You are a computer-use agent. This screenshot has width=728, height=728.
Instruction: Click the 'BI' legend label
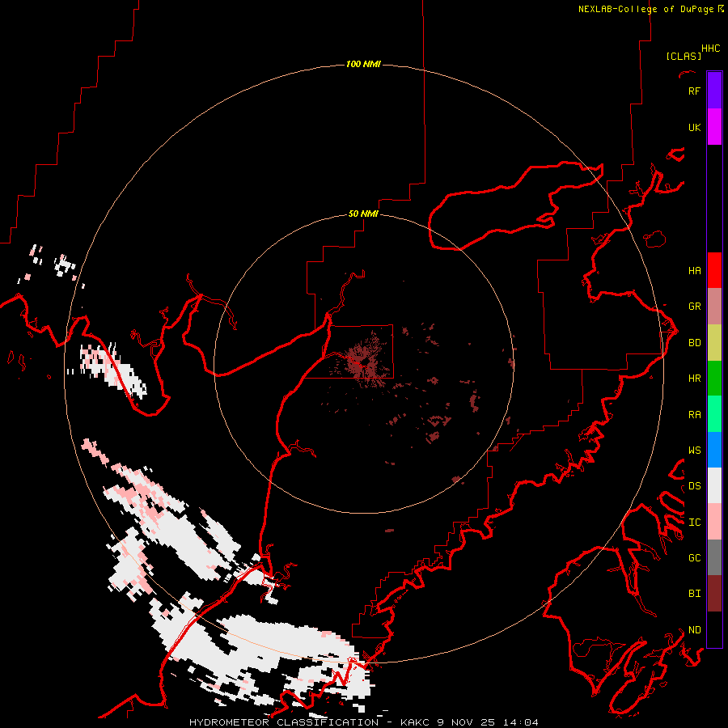pyautogui.click(x=694, y=594)
